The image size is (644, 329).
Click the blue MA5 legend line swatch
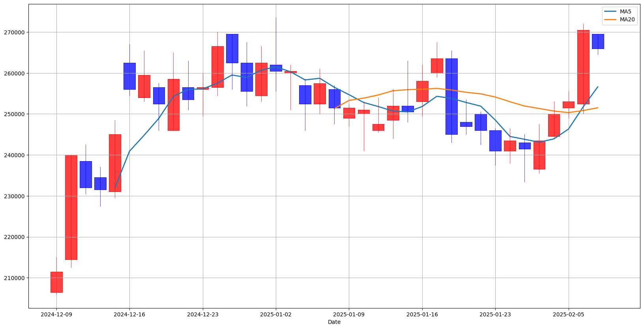[x=610, y=11]
